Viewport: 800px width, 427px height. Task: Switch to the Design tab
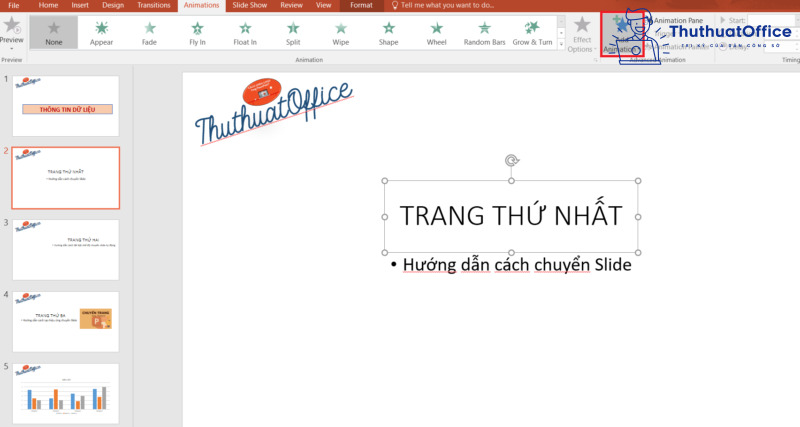point(113,5)
